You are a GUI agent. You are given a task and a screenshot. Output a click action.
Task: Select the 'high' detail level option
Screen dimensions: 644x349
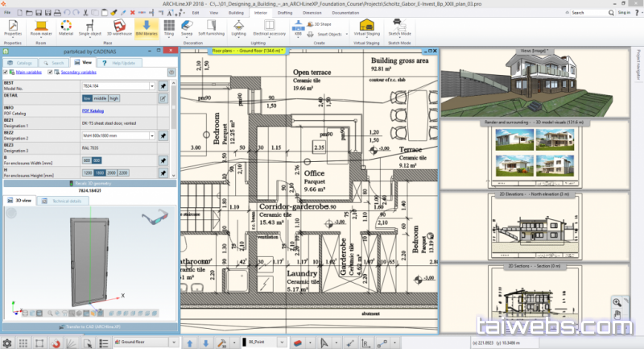pos(114,98)
